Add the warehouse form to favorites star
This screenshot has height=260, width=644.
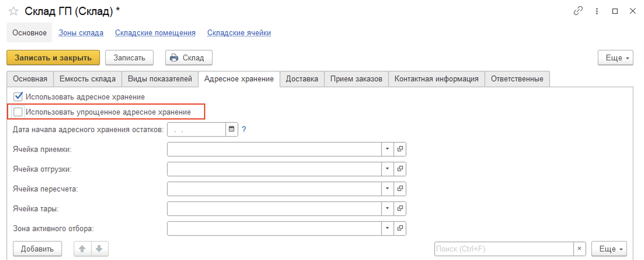pyautogui.click(x=13, y=11)
